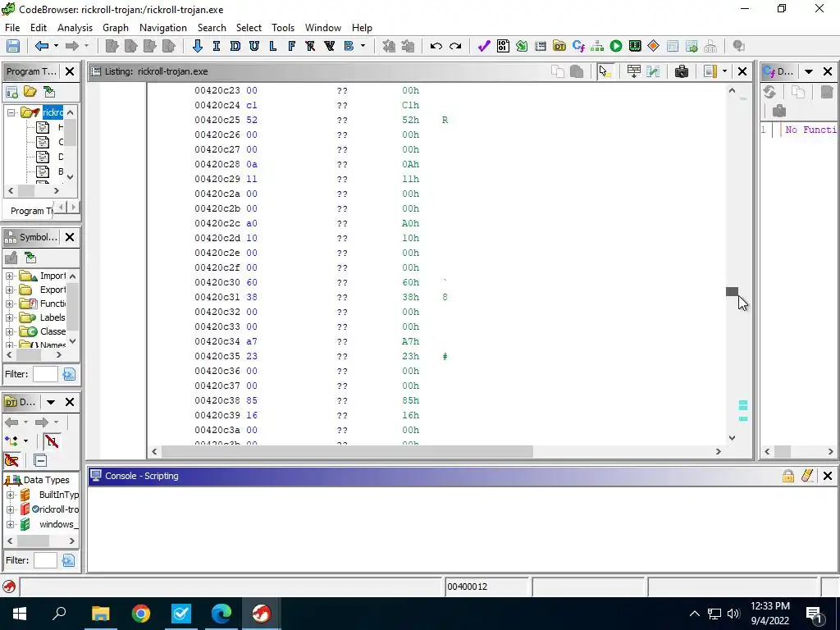Open Defined Strings green arrow icon
The width and height of the screenshot is (840, 630).
[x=521, y=46]
